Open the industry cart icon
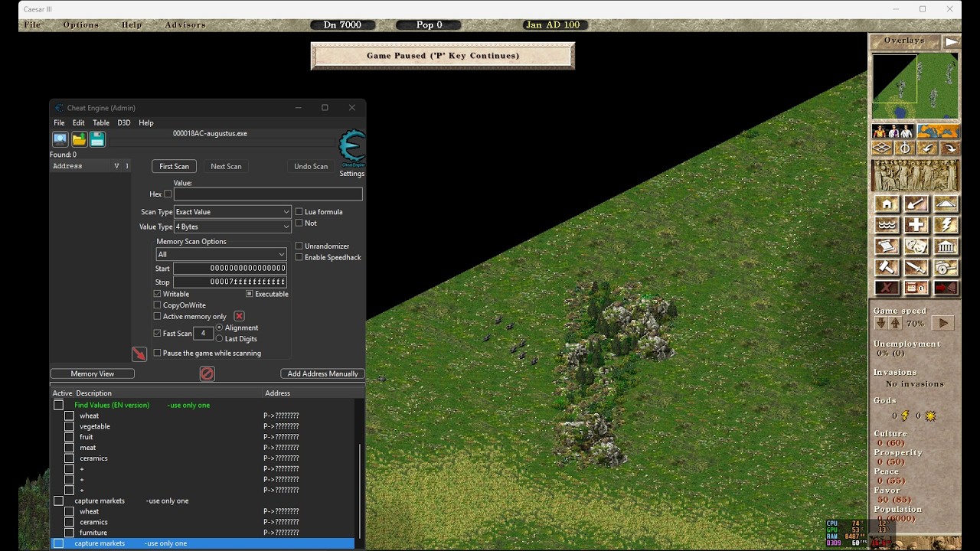This screenshot has height=551, width=980. [946, 268]
